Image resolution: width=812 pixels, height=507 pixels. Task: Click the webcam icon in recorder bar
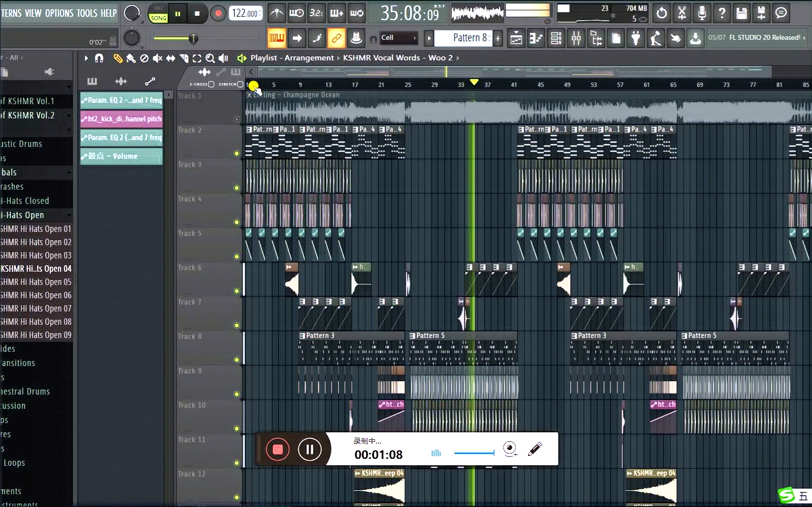[x=510, y=449]
